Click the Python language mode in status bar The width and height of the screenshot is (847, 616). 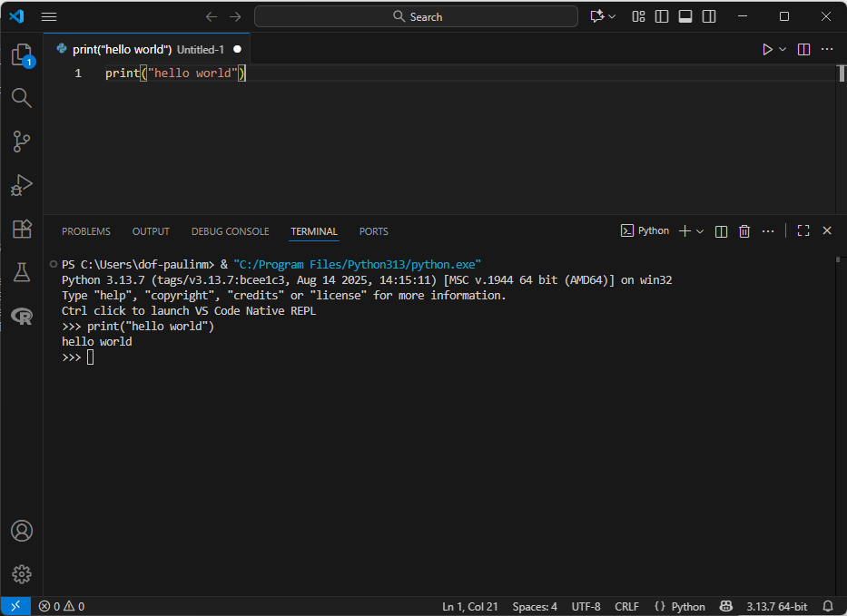680,606
